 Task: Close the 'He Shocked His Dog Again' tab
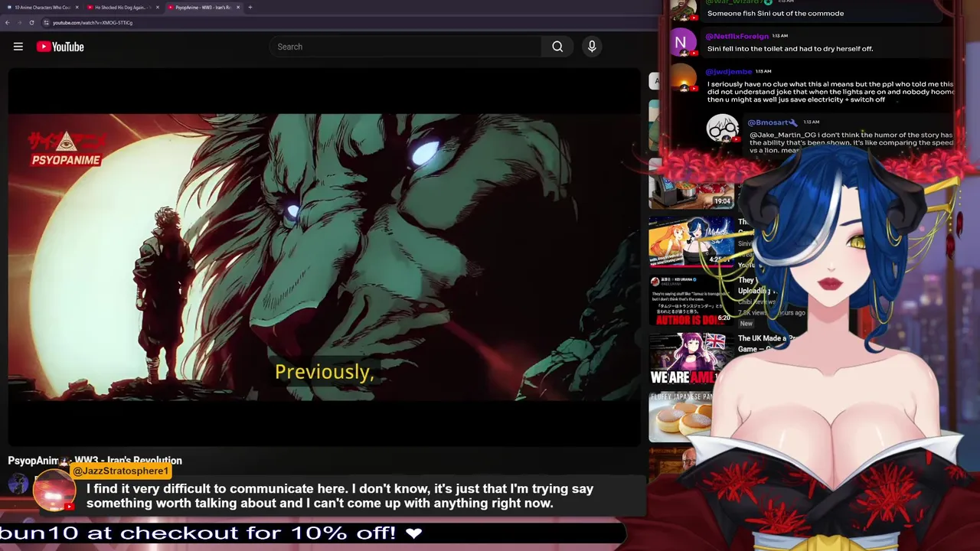tap(158, 7)
